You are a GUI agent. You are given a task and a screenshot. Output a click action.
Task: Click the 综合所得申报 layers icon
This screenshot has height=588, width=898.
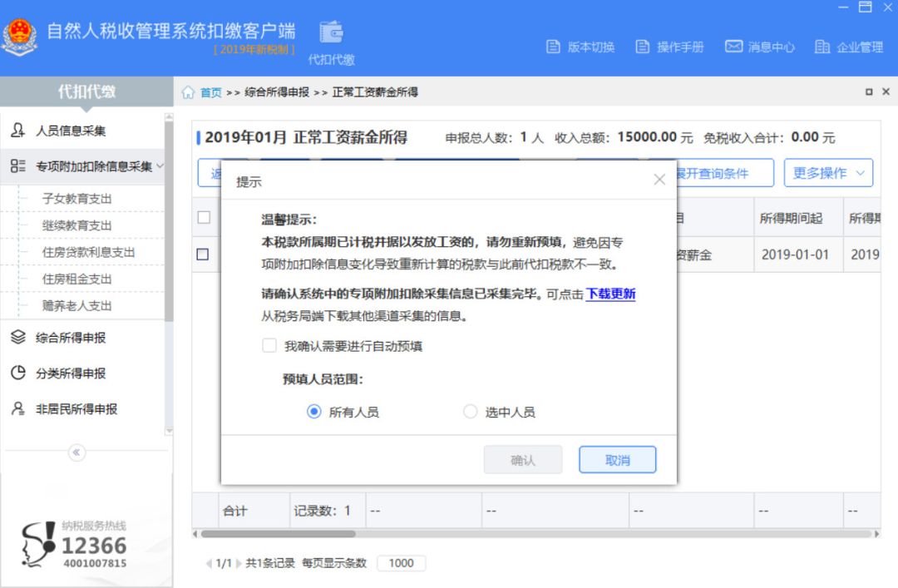click(17, 337)
